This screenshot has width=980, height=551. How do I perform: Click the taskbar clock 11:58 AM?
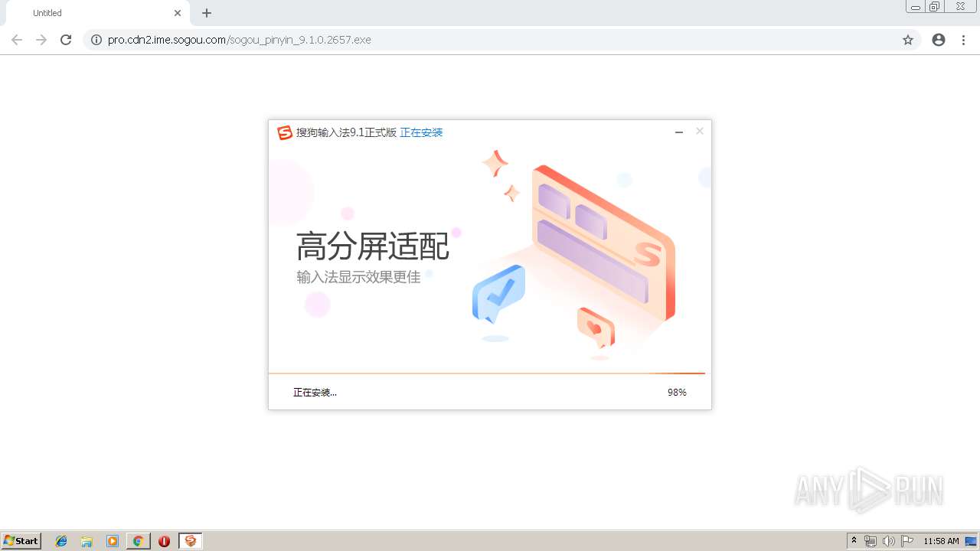tap(941, 541)
